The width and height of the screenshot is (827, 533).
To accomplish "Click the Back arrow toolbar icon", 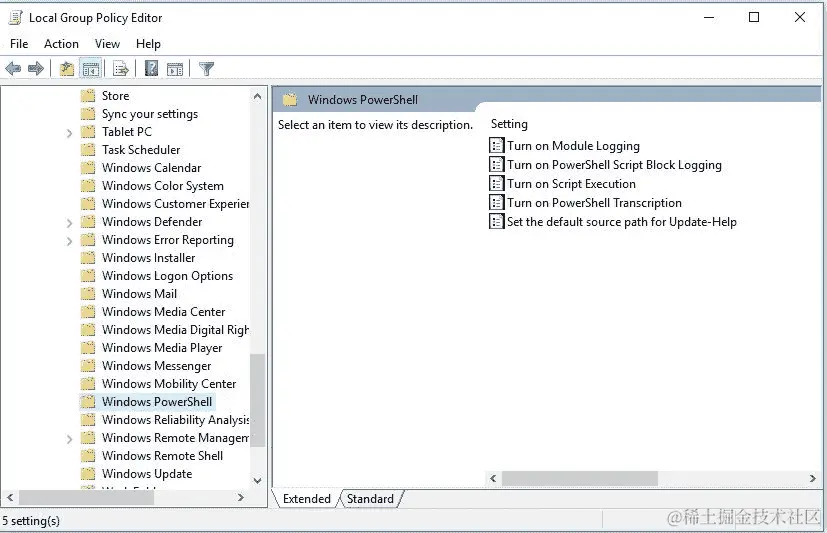I will tap(13, 69).
